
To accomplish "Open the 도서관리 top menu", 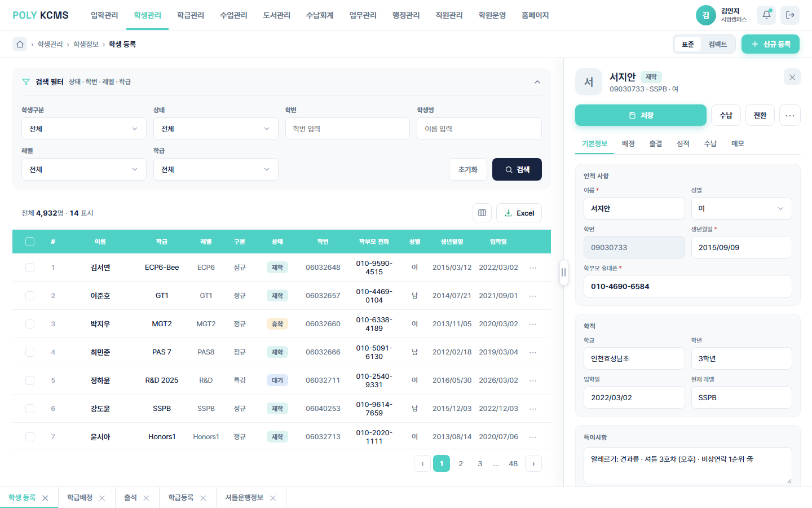I will (277, 15).
